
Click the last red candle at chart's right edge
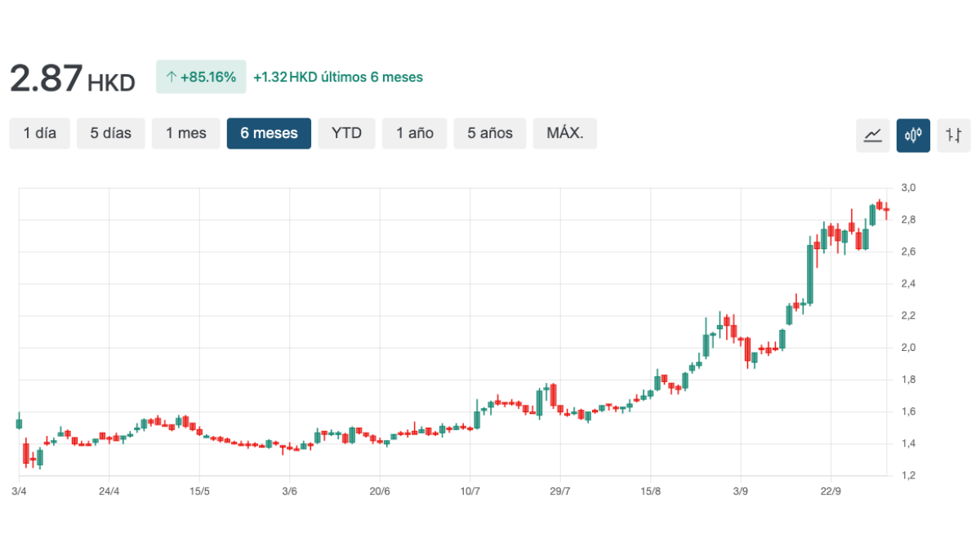tap(886, 210)
